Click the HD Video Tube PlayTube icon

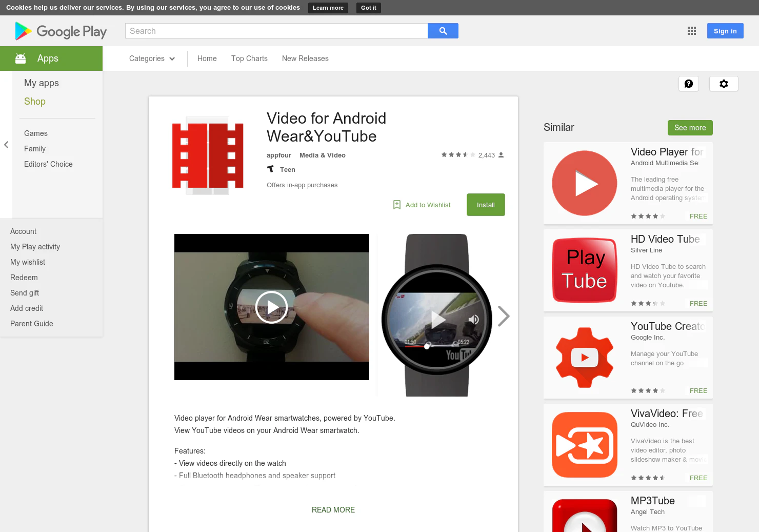[x=584, y=270]
